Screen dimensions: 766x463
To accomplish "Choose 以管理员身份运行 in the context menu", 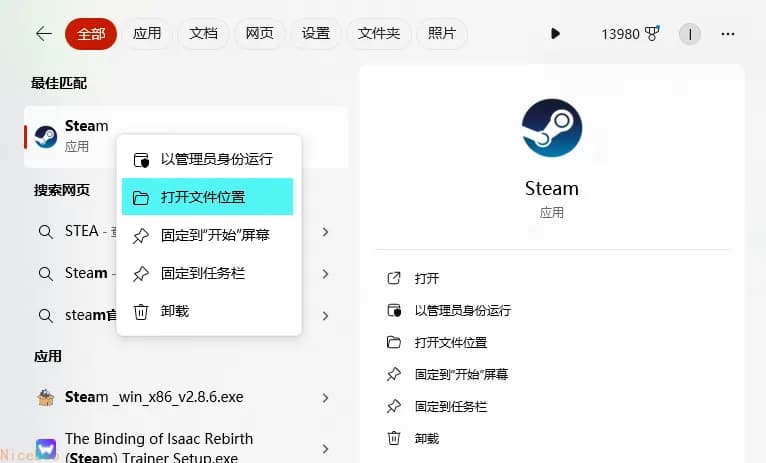I will (x=208, y=159).
